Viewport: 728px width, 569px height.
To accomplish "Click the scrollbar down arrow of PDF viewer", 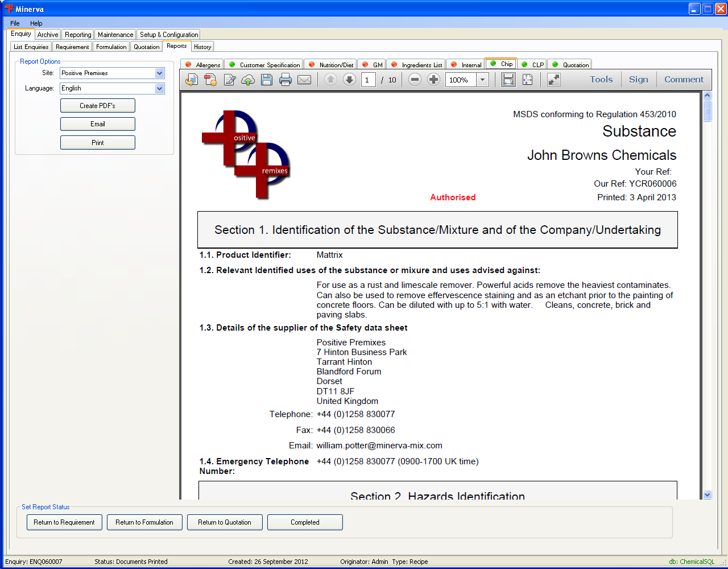I will 707,495.
